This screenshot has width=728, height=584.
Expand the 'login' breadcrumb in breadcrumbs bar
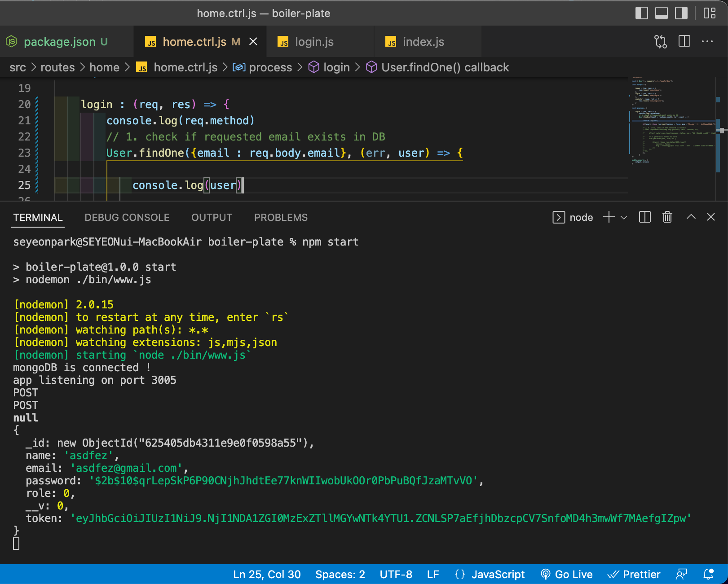[338, 67]
